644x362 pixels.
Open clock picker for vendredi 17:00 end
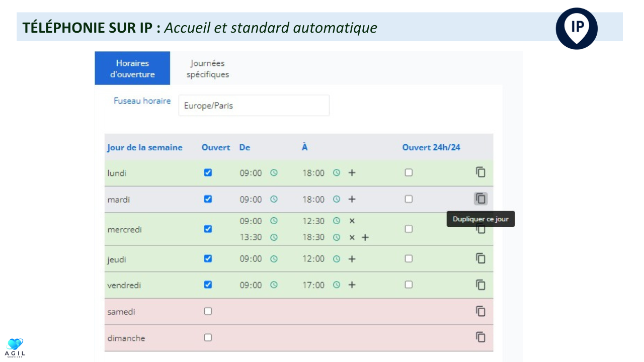click(337, 285)
